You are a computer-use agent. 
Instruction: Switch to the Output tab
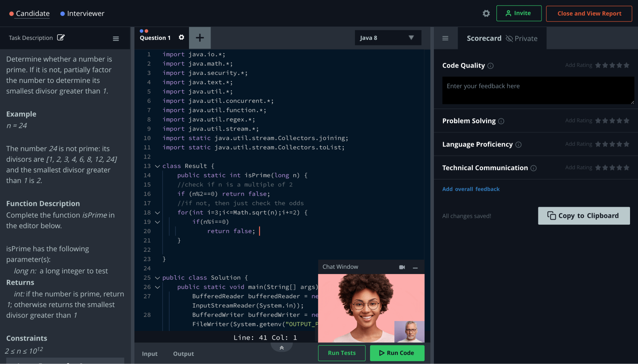(x=183, y=354)
